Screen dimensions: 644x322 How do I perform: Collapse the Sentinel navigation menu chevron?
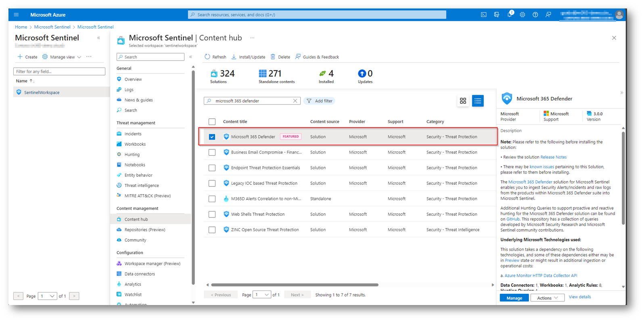click(x=190, y=57)
